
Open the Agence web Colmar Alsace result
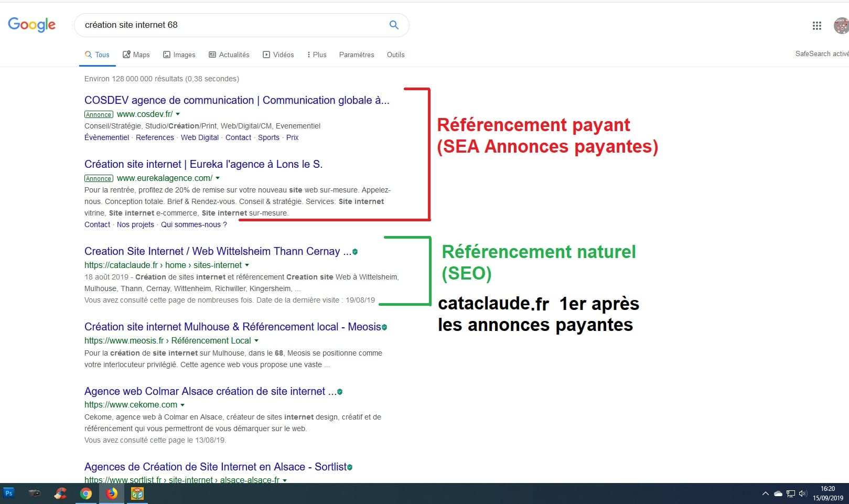click(x=210, y=391)
